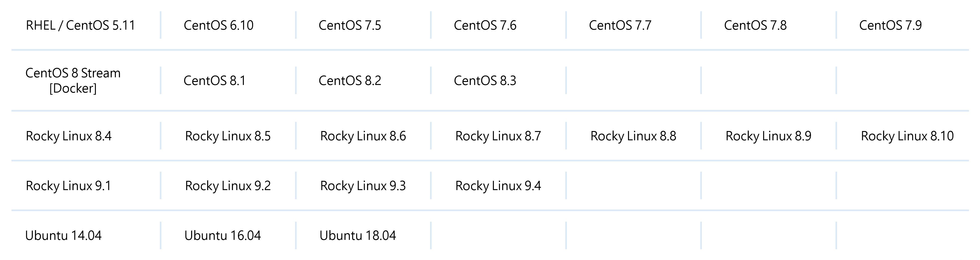Screen dimensions: 980x260
Task: Click the Rocky Linux 8.4 entry
Action: click(x=69, y=136)
